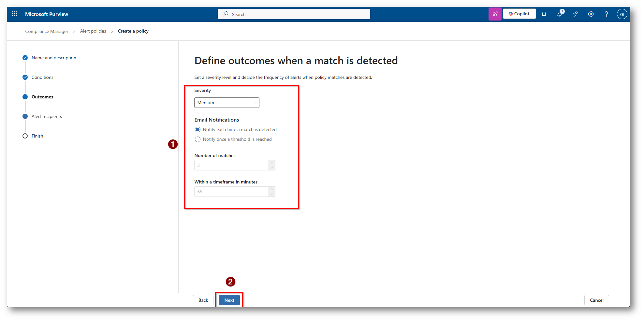Viewport: 644px width, 321px height.
Task: Click the completed Conditions step circle
Action: 25,77
